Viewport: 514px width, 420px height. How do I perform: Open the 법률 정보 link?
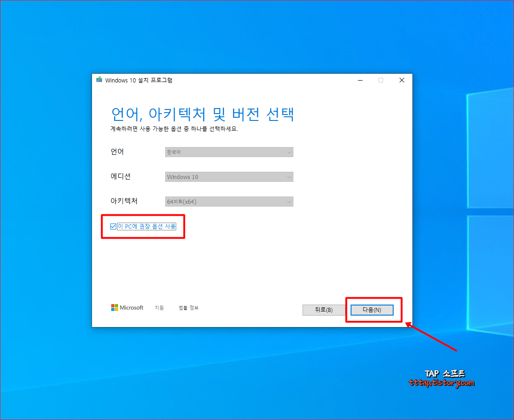pyautogui.click(x=189, y=307)
